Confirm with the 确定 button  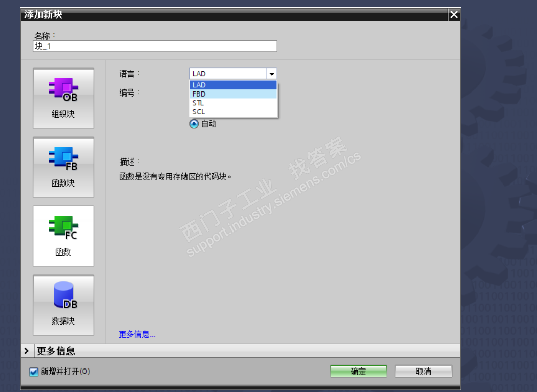[358, 371]
